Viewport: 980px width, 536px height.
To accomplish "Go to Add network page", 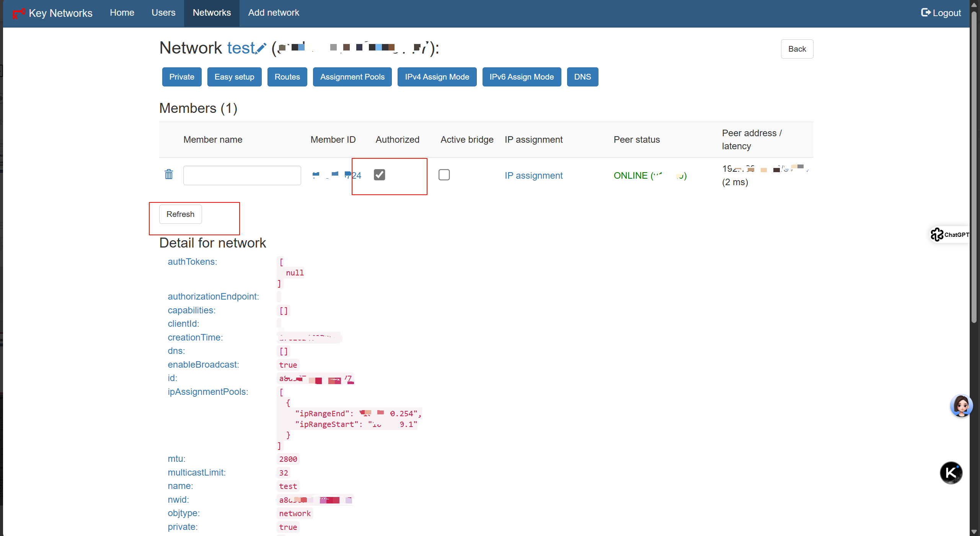I will (x=274, y=13).
